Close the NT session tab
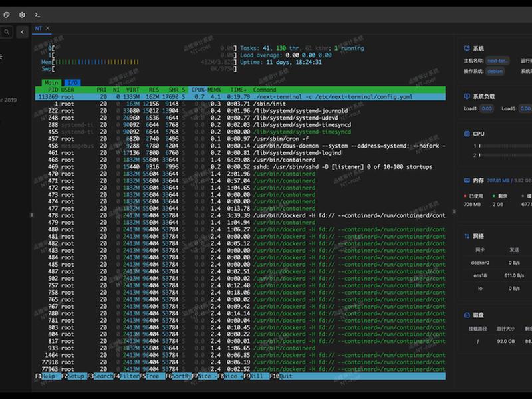The image size is (532, 399). (47, 28)
